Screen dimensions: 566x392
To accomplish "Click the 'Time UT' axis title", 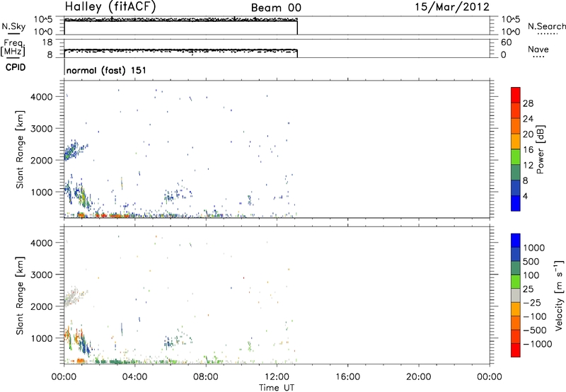I will [277, 388].
